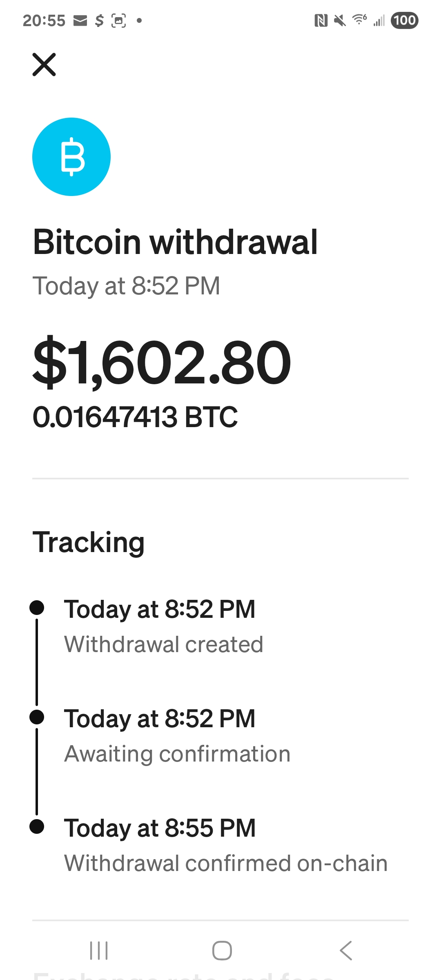The image size is (441, 980).
Task: Tap the $1,602.80 withdrawal amount
Action: coord(162,363)
